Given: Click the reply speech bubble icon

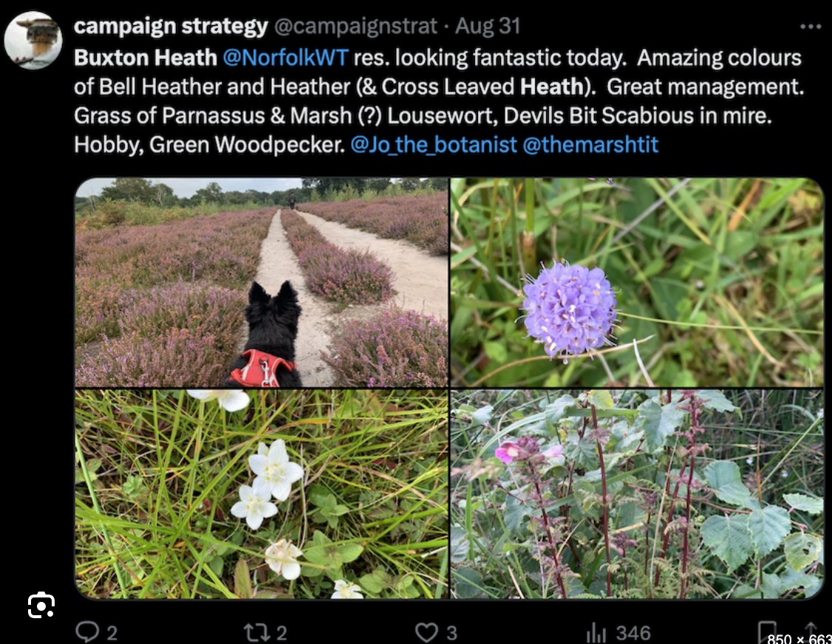Looking at the screenshot, I should click(x=87, y=631).
